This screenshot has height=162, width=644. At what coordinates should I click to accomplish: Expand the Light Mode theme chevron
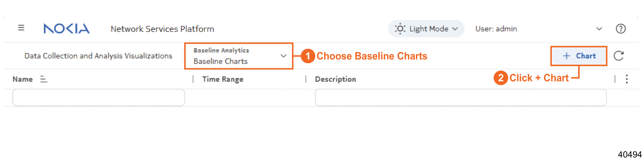455,29
